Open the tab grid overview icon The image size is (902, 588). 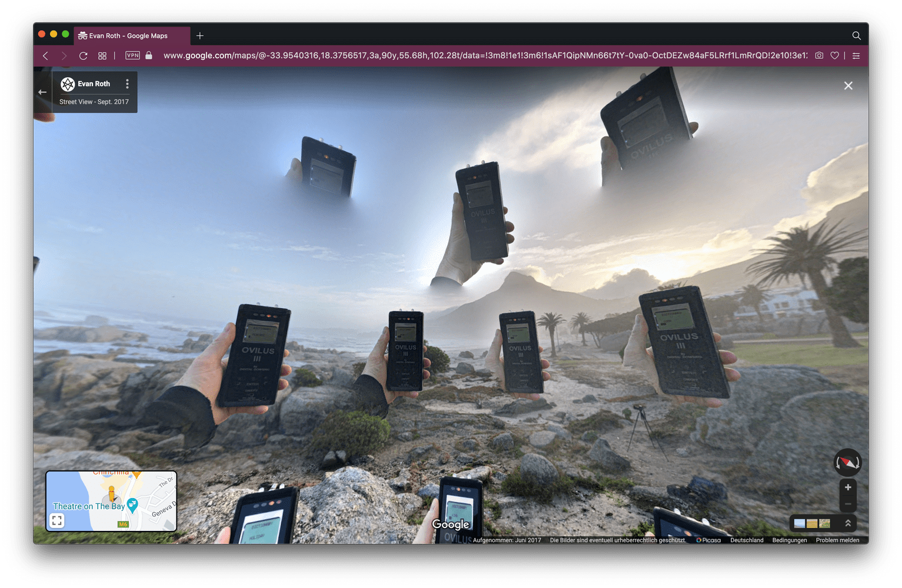[x=102, y=55]
